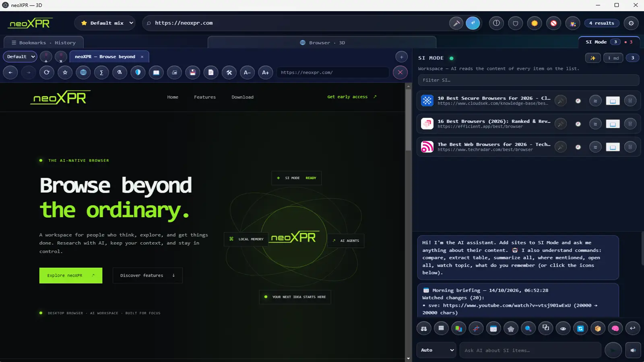Click into the Filter SI input field
The width and height of the screenshot is (644, 362).
coord(528,80)
